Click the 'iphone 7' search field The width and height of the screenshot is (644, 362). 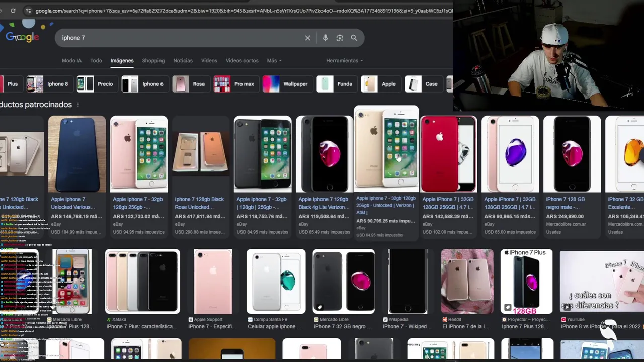tap(181, 38)
